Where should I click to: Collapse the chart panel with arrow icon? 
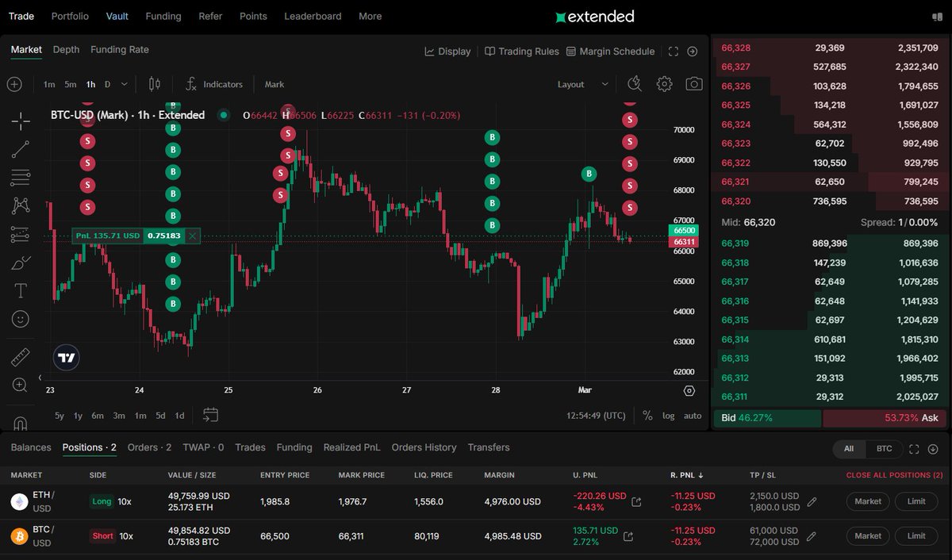[x=693, y=51]
